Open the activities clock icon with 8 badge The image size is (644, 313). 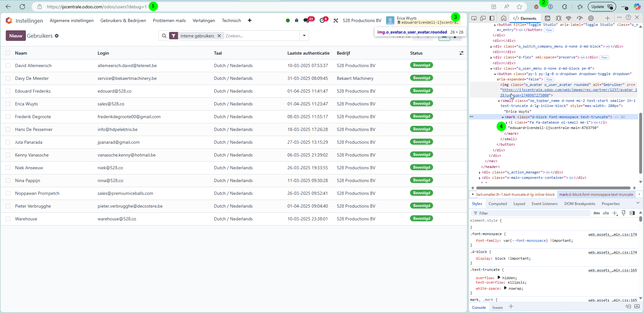(322, 20)
